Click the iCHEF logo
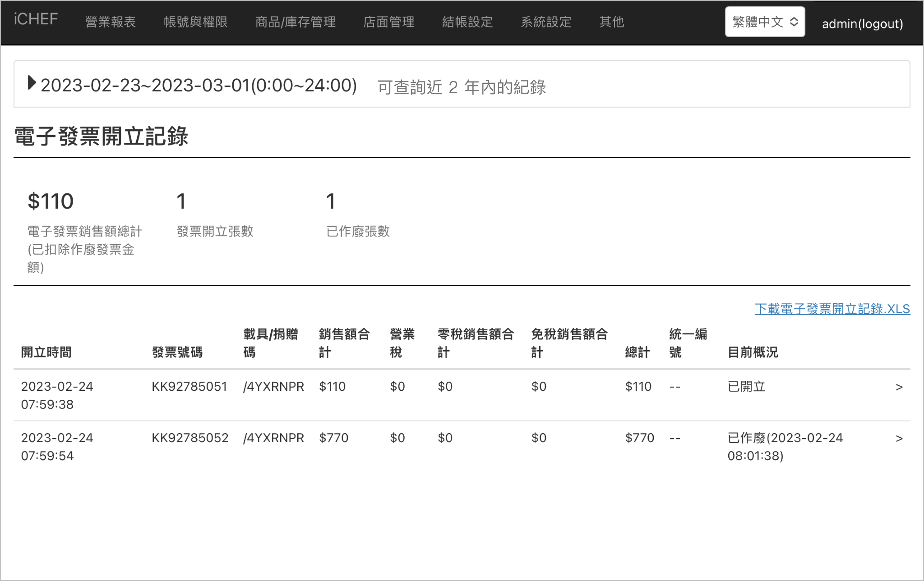924x581 pixels. tap(36, 19)
